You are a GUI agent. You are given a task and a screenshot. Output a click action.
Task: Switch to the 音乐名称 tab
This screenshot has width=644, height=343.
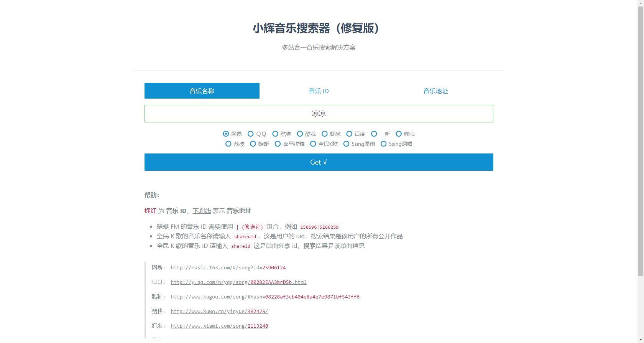(x=202, y=91)
